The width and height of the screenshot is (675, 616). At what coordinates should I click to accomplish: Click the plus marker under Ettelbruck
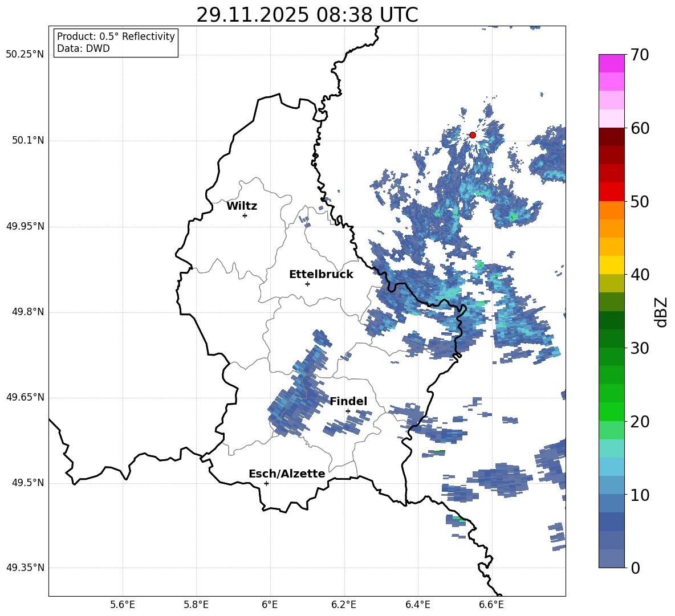click(x=307, y=284)
